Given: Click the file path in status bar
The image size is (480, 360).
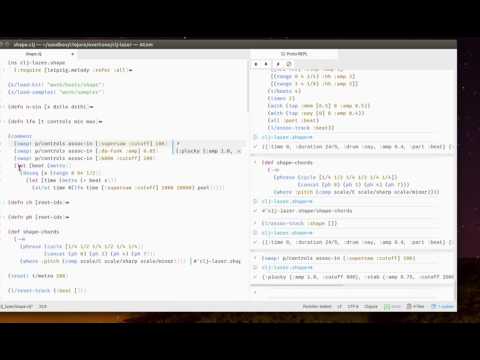Looking at the screenshot, I should [x=16, y=306].
